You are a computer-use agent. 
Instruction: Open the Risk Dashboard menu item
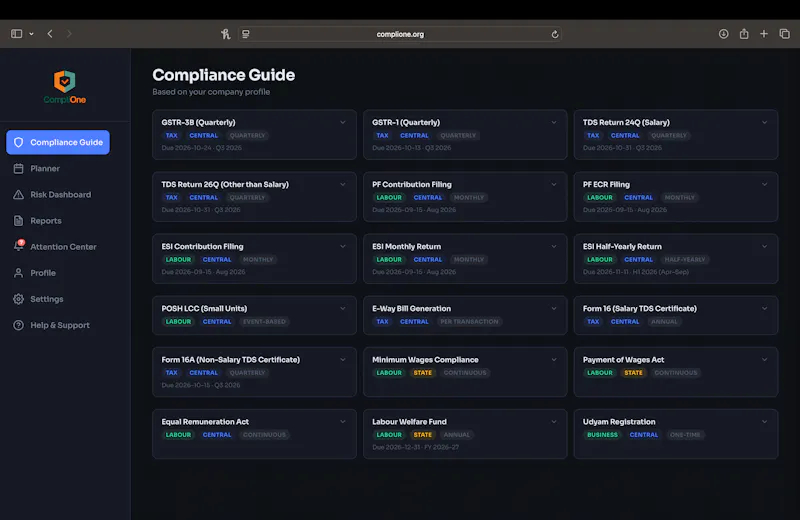58,194
